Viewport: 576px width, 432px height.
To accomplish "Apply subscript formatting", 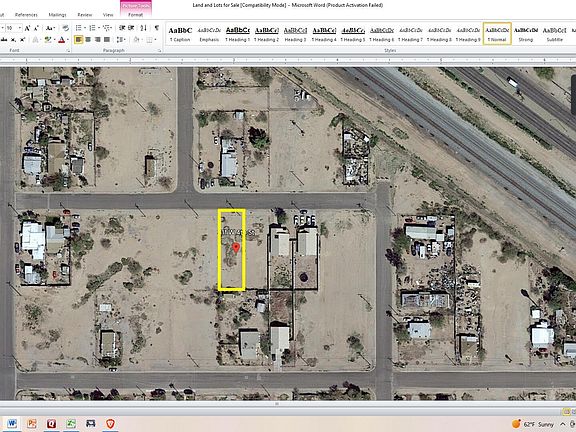I will pyautogui.click(x=13, y=40).
